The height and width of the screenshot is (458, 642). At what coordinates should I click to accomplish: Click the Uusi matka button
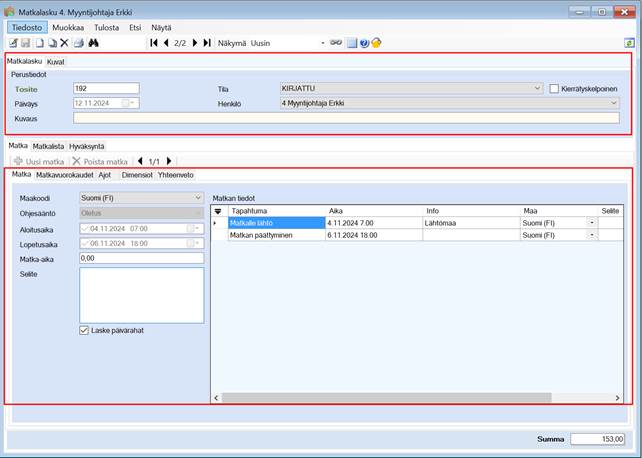(39, 161)
